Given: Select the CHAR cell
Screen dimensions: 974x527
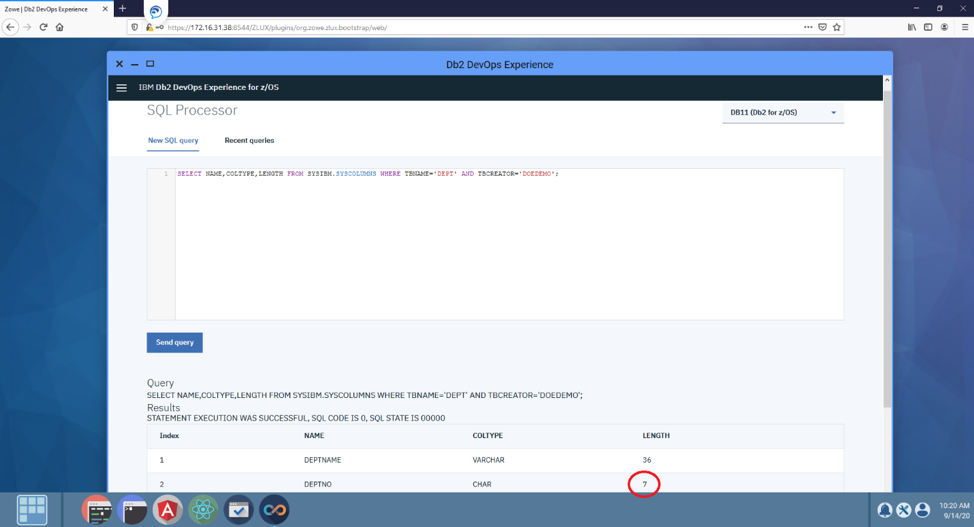Looking at the screenshot, I should coord(481,484).
